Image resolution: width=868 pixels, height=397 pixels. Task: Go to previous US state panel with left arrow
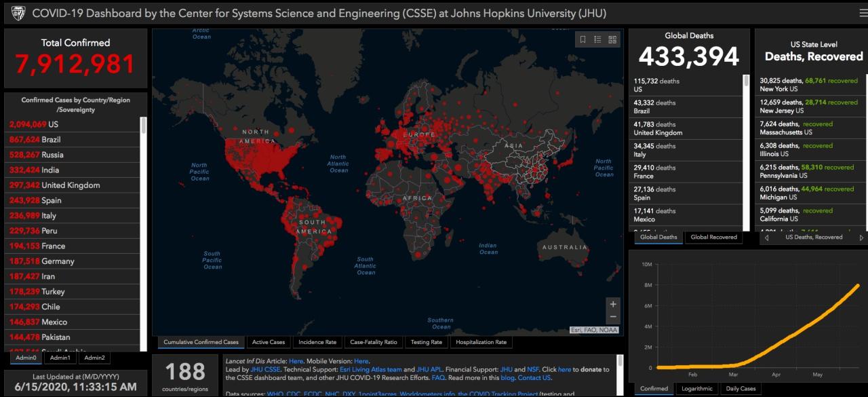click(766, 238)
